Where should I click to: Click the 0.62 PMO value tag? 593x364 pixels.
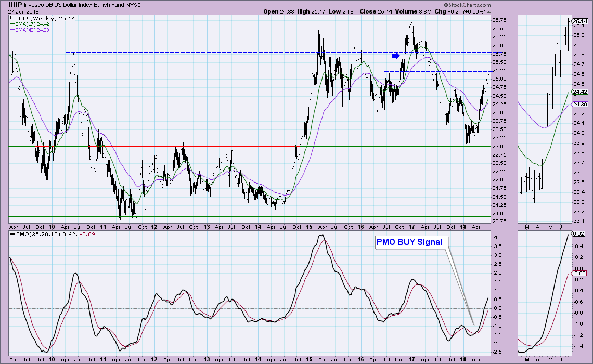pos(577,235)
